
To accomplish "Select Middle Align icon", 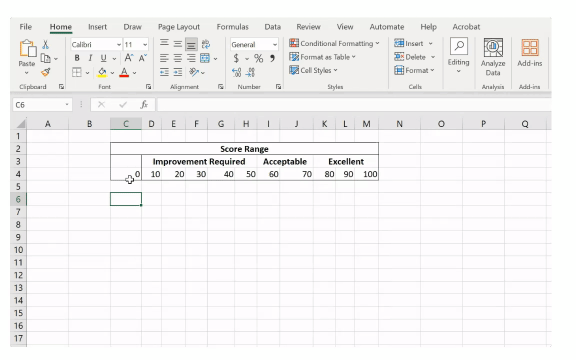I will pyautogui.click(x=178, y=44).
